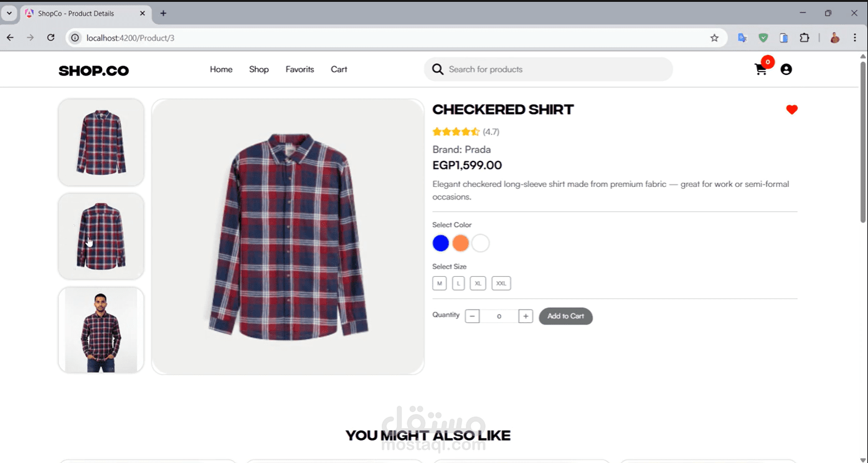Screen dimensions: 868x463
Task: Open the shopping cart icon
Action: point(760,70)
